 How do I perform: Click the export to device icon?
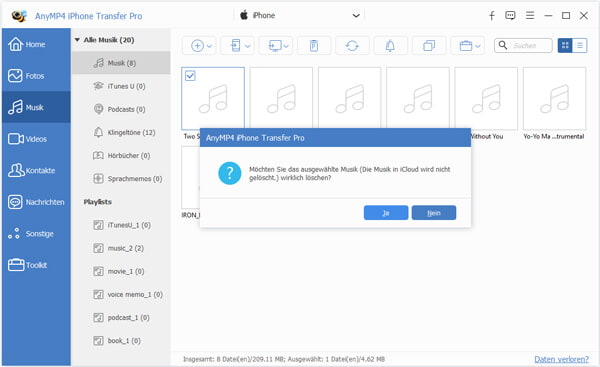tap(236, 46)
